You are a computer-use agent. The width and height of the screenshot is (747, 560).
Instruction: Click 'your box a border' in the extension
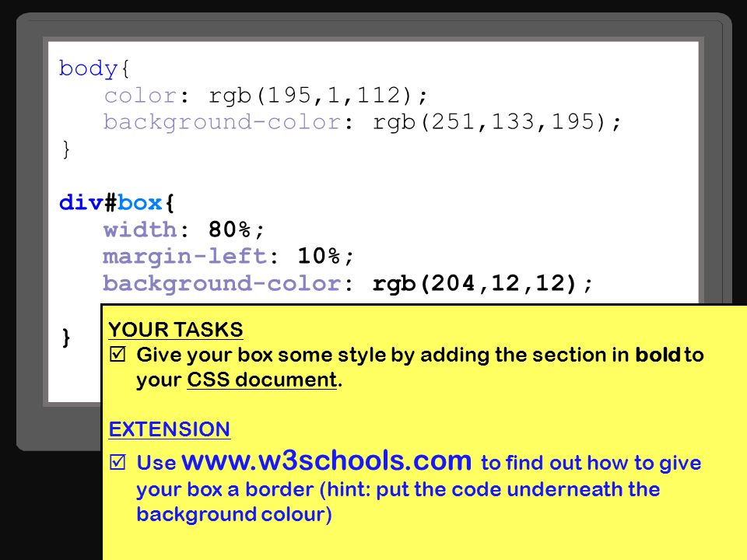(225, 489)
